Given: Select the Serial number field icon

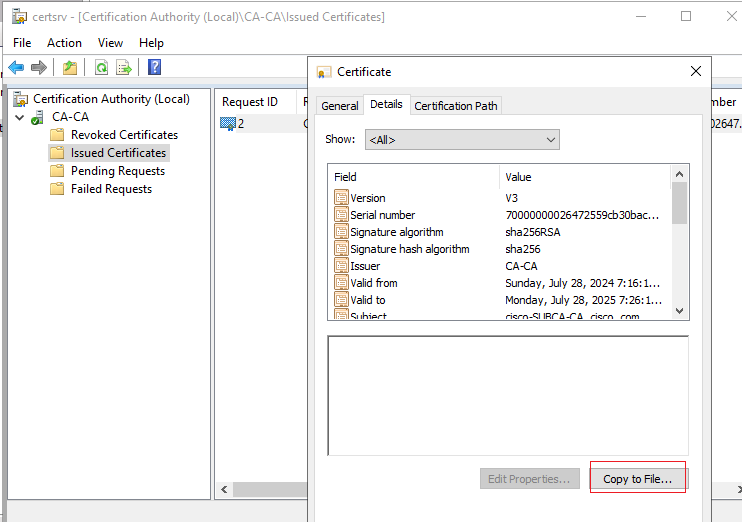Looking at the screenshot, I should click(341, 214).
